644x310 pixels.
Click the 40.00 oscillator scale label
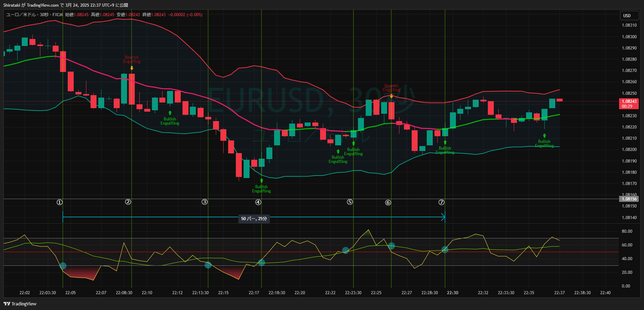coord(627,259)
